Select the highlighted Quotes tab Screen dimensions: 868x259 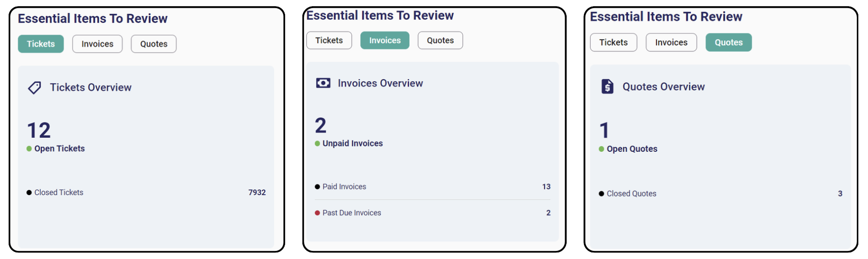tap(728, 43)
